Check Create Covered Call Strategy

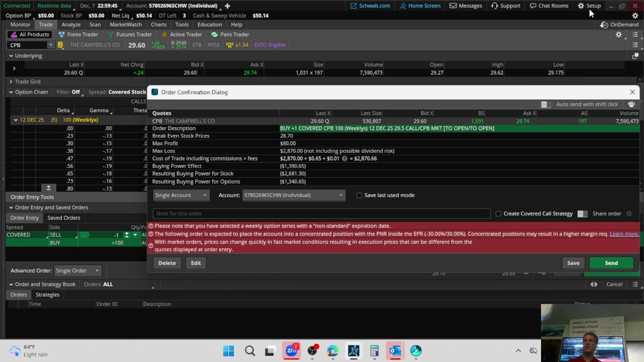499,214
